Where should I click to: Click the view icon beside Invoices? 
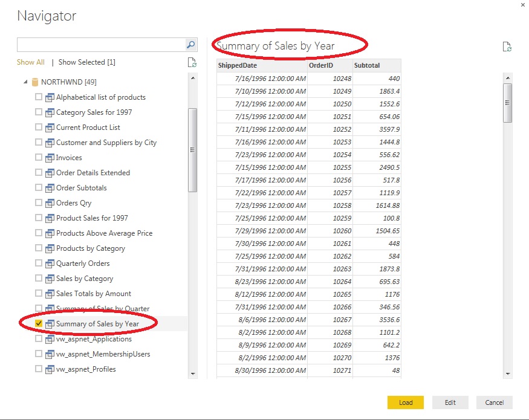click(x=50, y=158)
